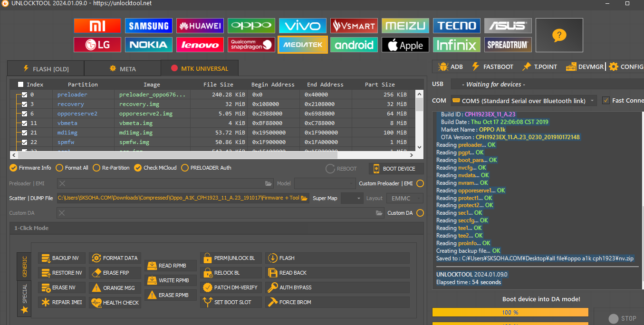This screenshot has height=325, width=644.
Task: Select the Xiaomi MI brand logo
Action: coord(97,26)
